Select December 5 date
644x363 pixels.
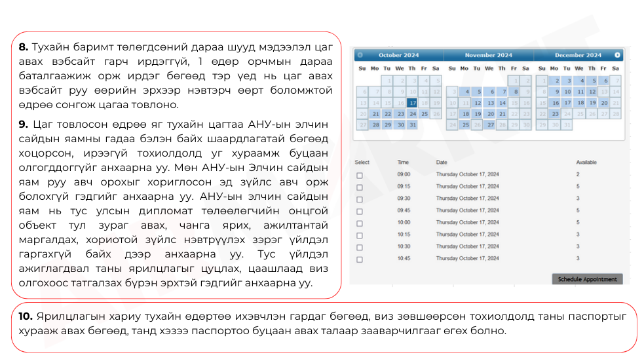(592, 81)
